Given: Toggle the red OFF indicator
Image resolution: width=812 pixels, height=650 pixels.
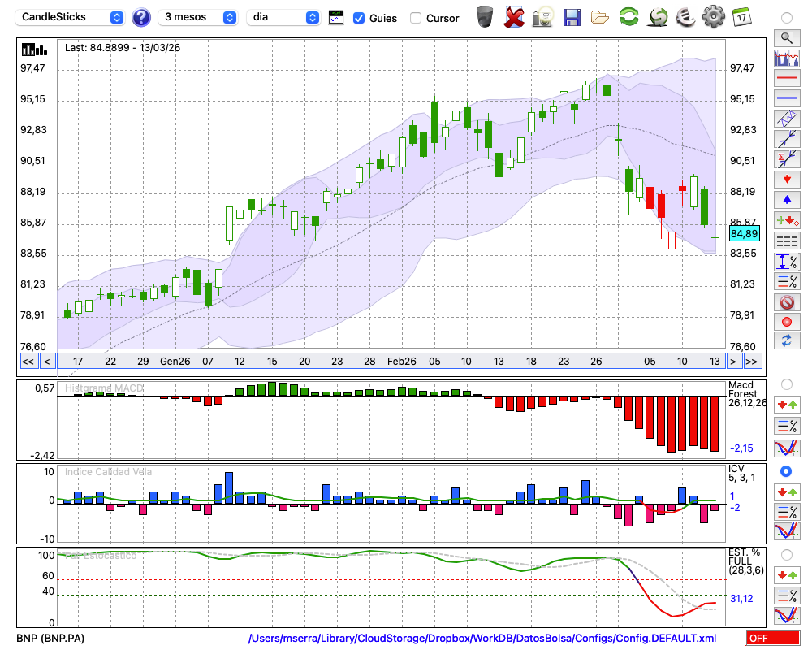Looking at the screenshot, I should point(773,638).
